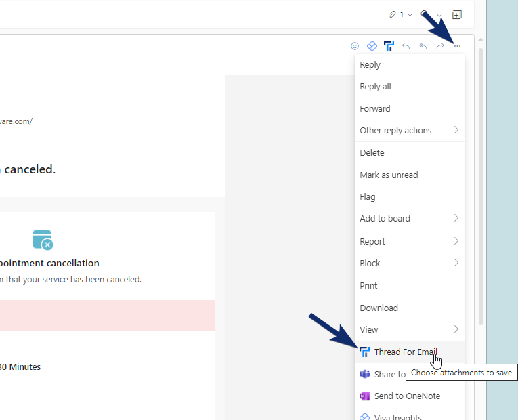Click the Thread icon in the message toolbar
This screenshot has height=420, width=518.
[389, 46]
